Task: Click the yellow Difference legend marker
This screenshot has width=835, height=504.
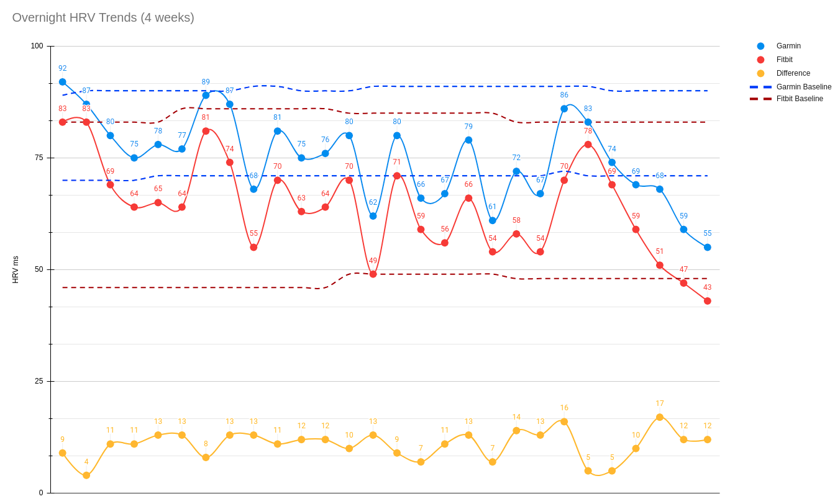Action: pyautogui.click(x=760, y=73)
